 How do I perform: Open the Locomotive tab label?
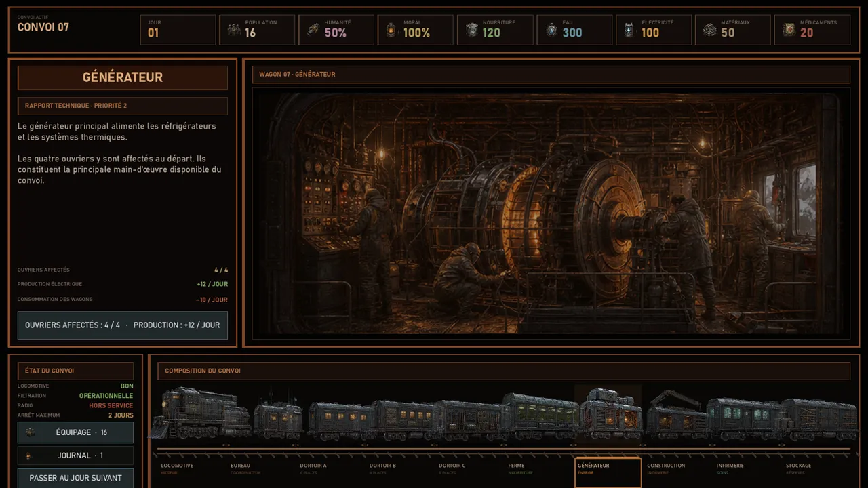(177, 466)
